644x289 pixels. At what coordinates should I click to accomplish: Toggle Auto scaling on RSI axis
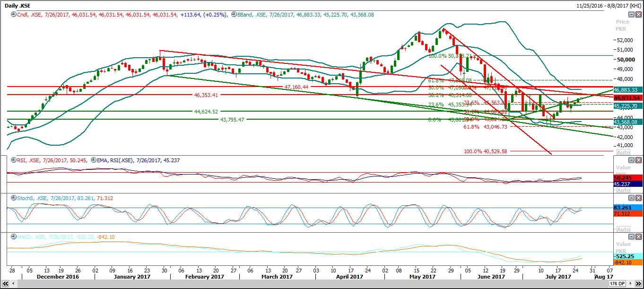tap(624, 190)
